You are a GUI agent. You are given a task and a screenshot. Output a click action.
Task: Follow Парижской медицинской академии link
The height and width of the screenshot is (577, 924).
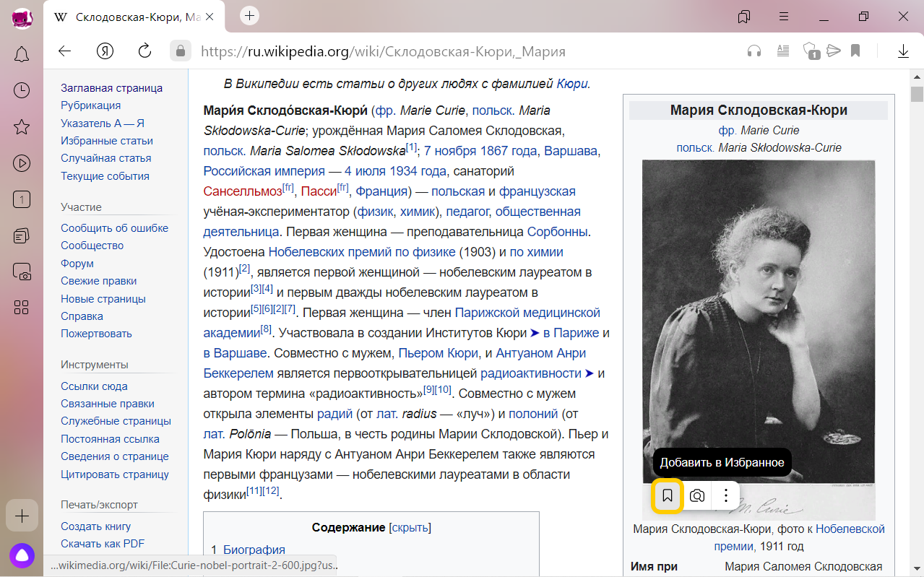tap(402, 323)
